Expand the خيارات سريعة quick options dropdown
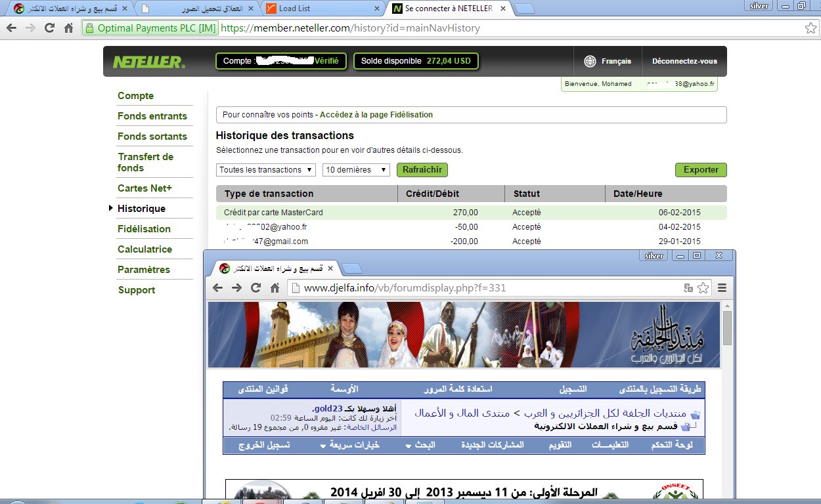 [x=349, y=445]
